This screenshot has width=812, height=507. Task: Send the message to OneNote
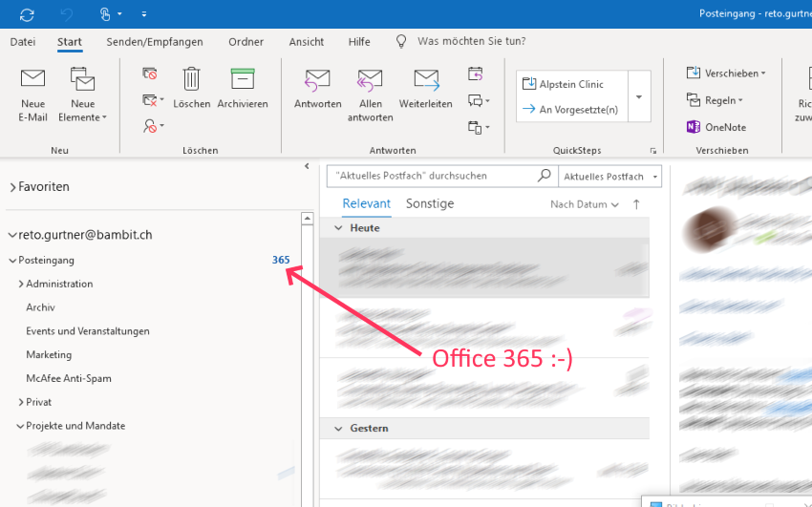[x=716, y=127]
